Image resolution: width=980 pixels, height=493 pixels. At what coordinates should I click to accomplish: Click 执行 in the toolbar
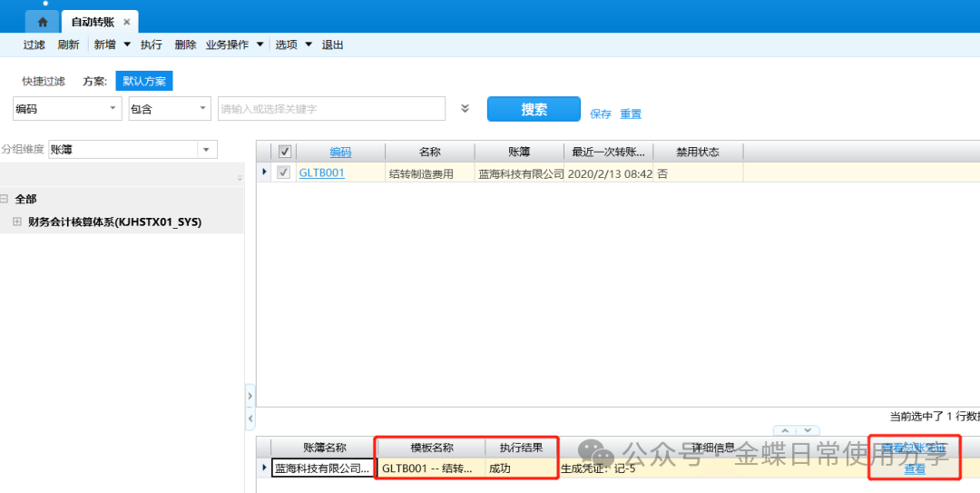tap(151, 44)
